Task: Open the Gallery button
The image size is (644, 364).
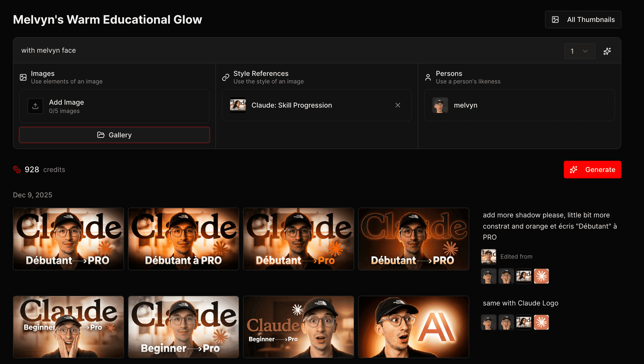Action: tap(114, 135)
